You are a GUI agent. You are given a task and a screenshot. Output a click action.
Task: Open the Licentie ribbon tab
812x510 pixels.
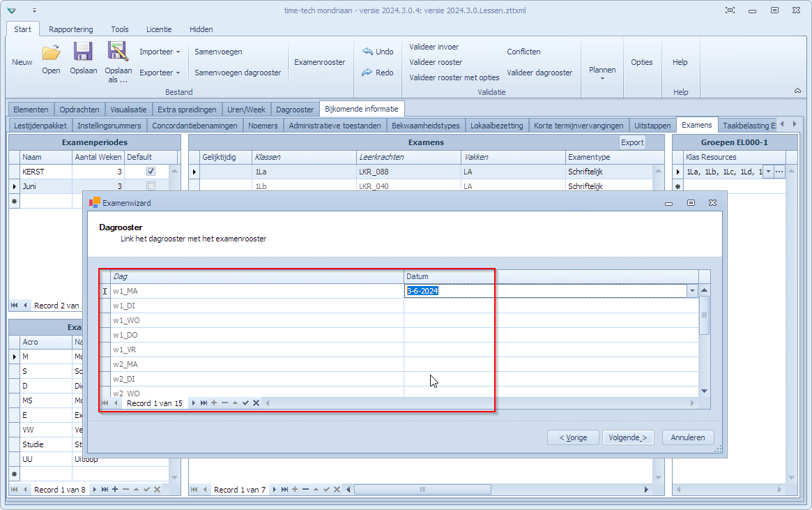[159, 29]
